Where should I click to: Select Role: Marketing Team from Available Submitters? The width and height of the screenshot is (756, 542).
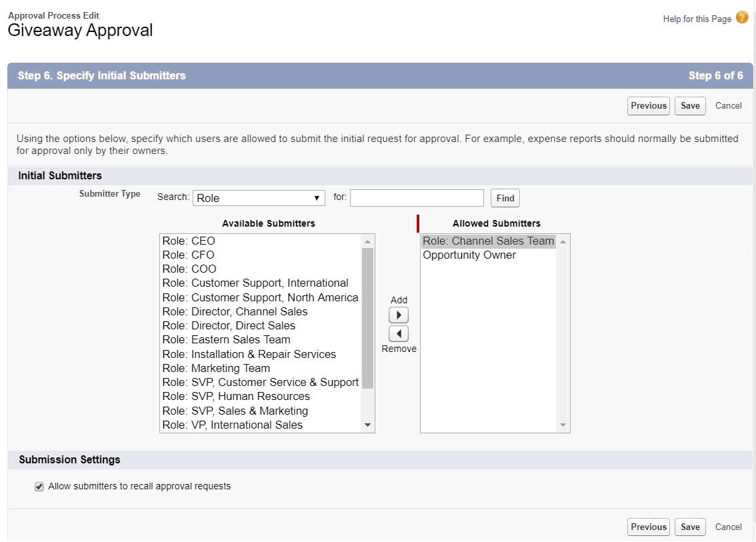216,368
